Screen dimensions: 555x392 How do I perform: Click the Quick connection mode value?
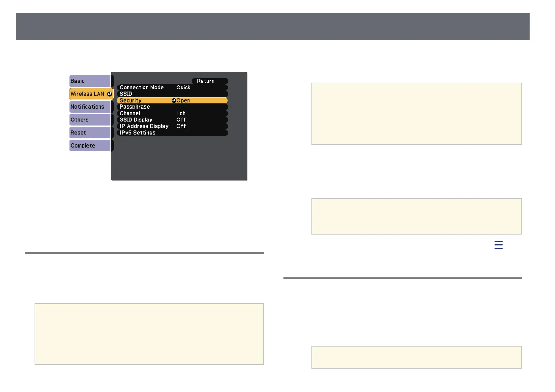(x=183, y=88)
